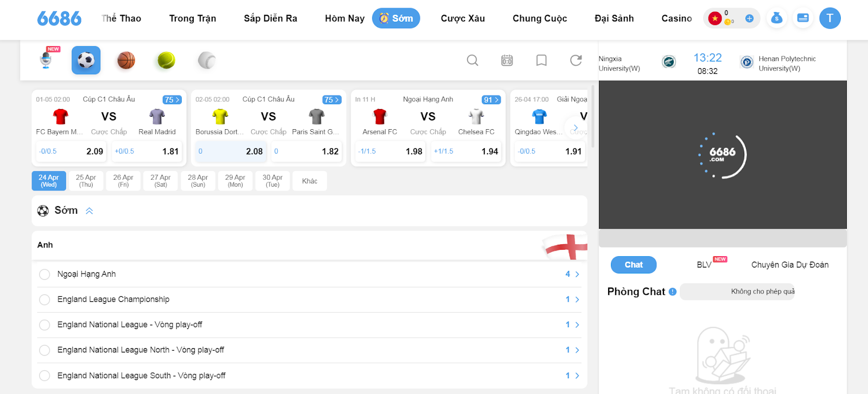Select Ngoại Hạng Anh radio circle
868x394 pixels.
coord(44,274)
